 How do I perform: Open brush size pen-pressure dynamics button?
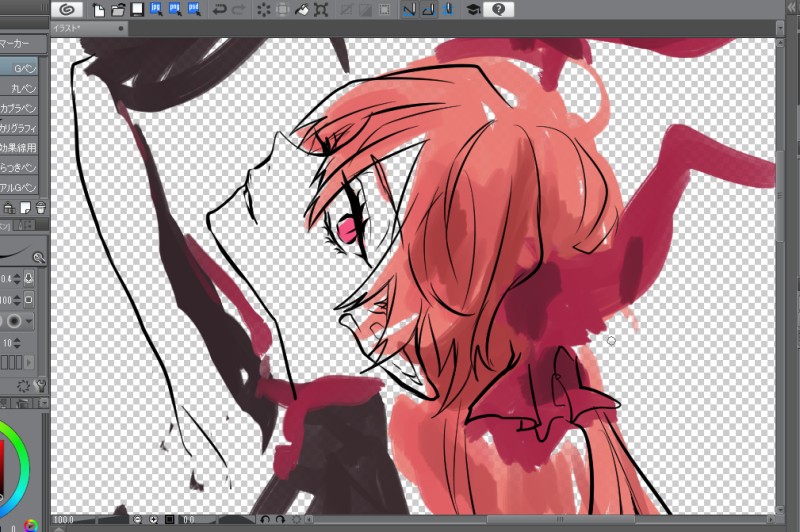(29, 278)
